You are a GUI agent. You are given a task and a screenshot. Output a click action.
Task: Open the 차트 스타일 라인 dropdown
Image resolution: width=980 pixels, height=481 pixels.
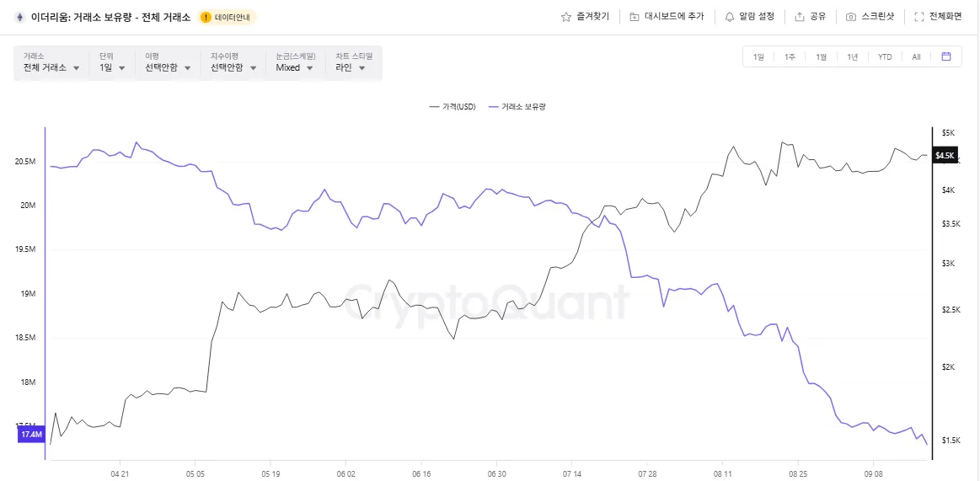coord(351,67)
